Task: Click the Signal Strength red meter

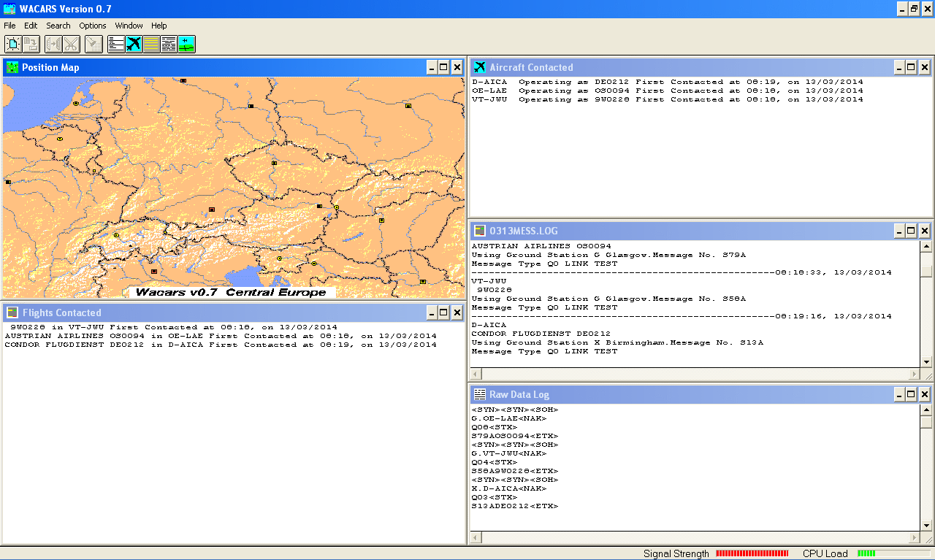Action: point(752,553)
